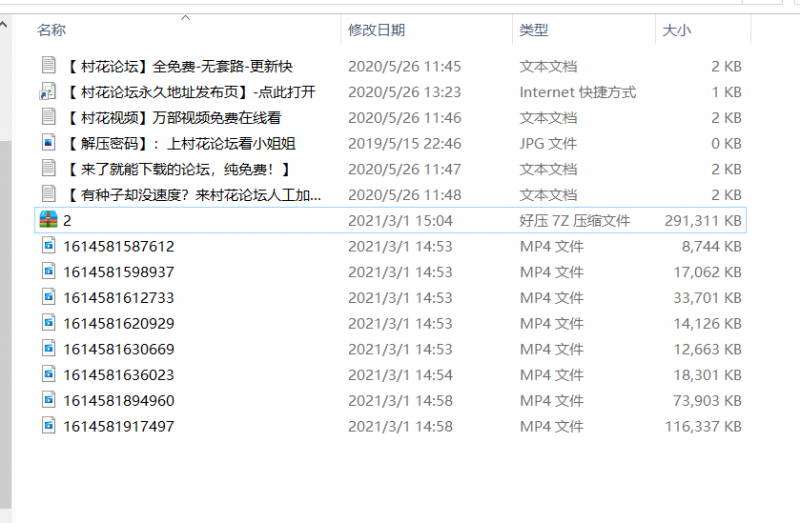Viewport: 800px width, 523px height.
Task: Click the text document icon for 全免费-无套路-更新快
Action: coord(48,66)
